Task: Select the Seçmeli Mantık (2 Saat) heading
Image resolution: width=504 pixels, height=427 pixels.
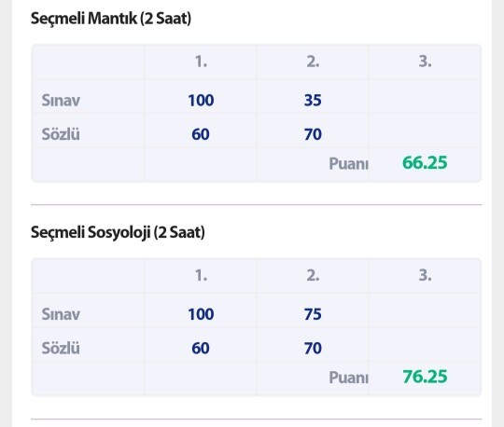Action: tap(111, 19)
